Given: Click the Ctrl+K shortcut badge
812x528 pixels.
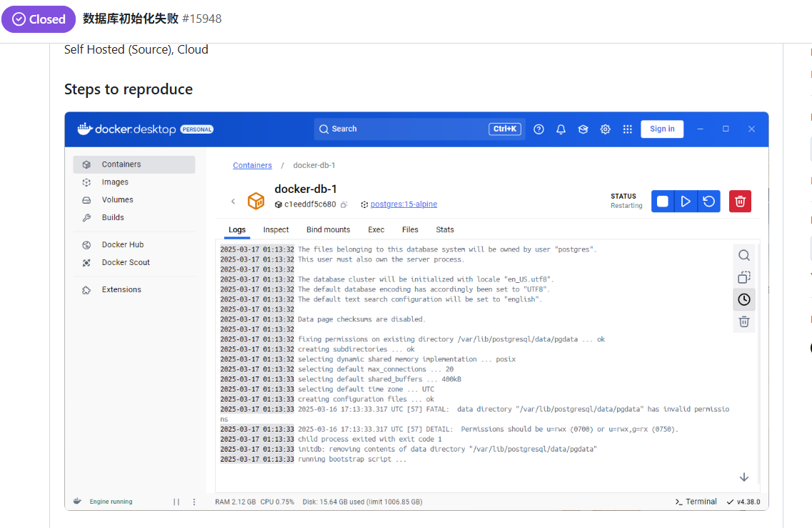Looking at the screenshot, I should coord(505,129).
